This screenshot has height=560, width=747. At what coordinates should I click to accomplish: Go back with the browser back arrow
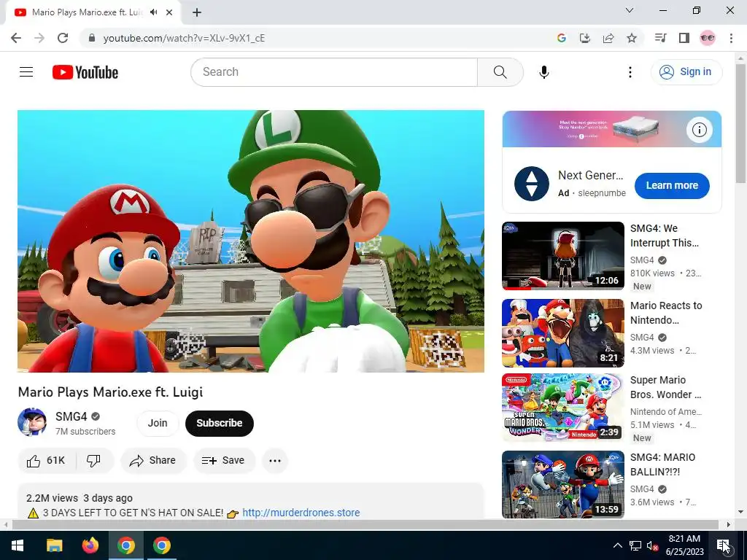[16, 38]
